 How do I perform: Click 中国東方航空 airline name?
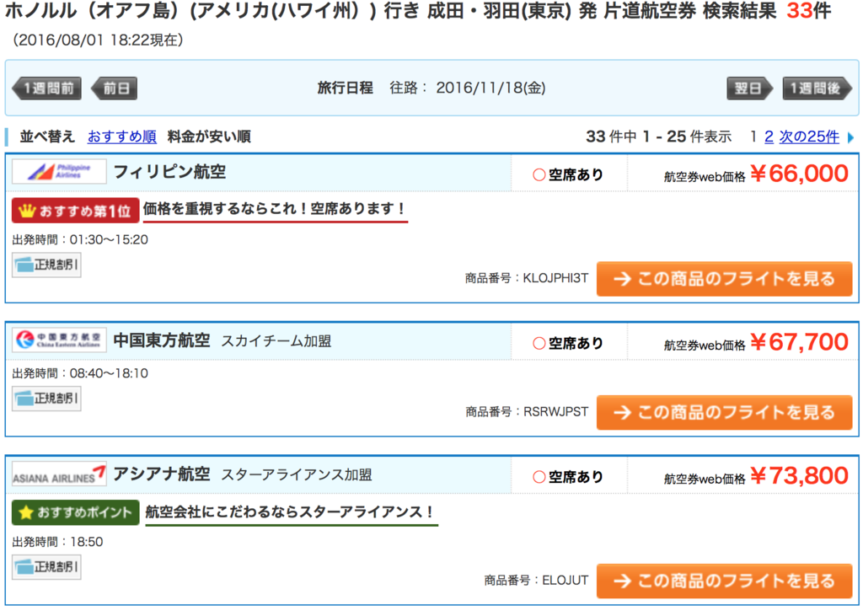pos(161,340)
